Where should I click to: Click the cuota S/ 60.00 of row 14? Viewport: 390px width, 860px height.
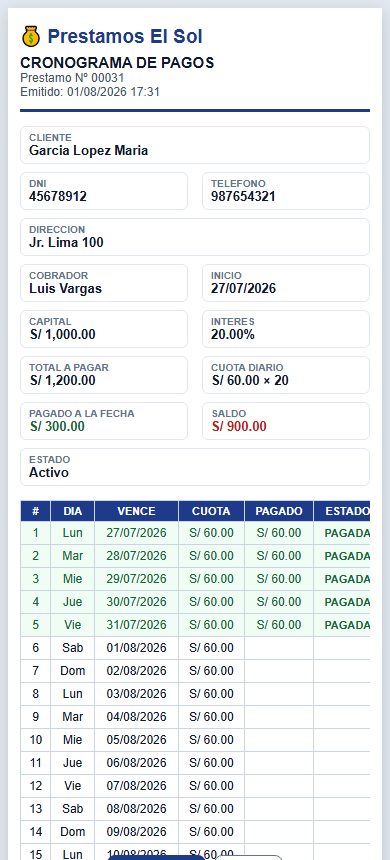pos(211,833)
